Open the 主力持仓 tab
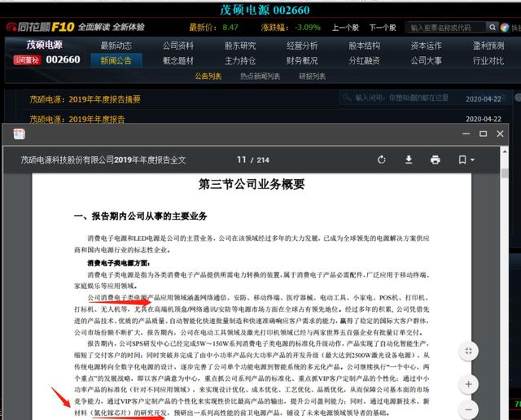Viewport: 521px width, 420px height. (x=240, y=60)
